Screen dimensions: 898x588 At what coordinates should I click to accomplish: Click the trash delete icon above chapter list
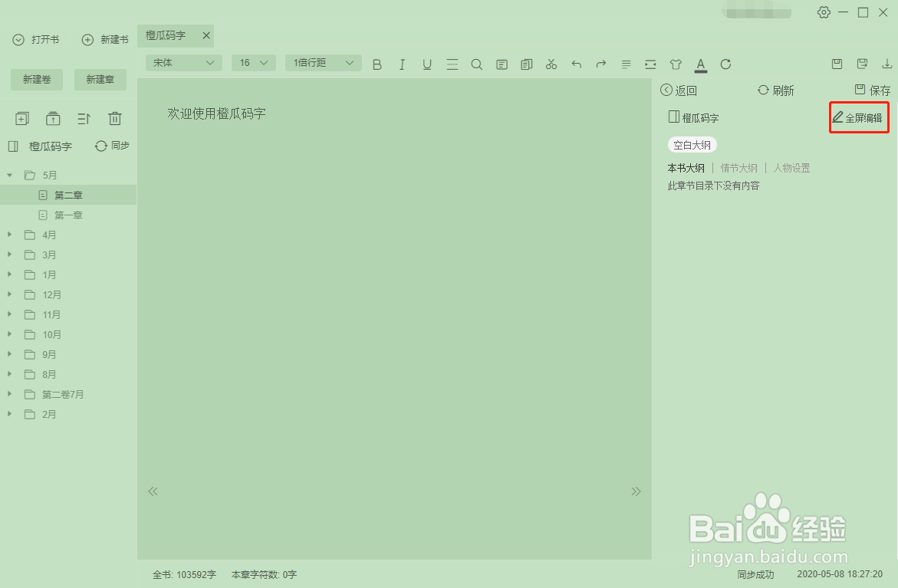(115, 118)
